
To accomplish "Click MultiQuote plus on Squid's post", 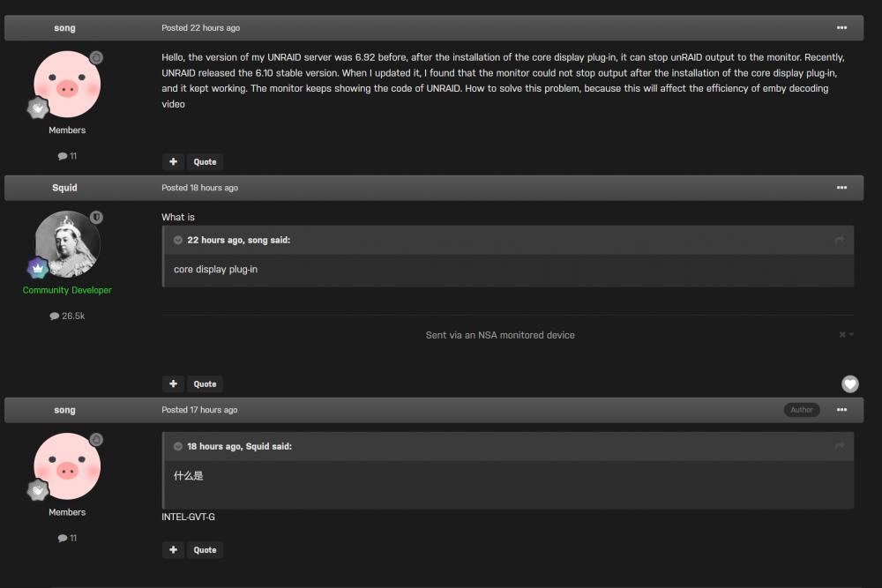I will pyautogui.click(x=173, y=384).
